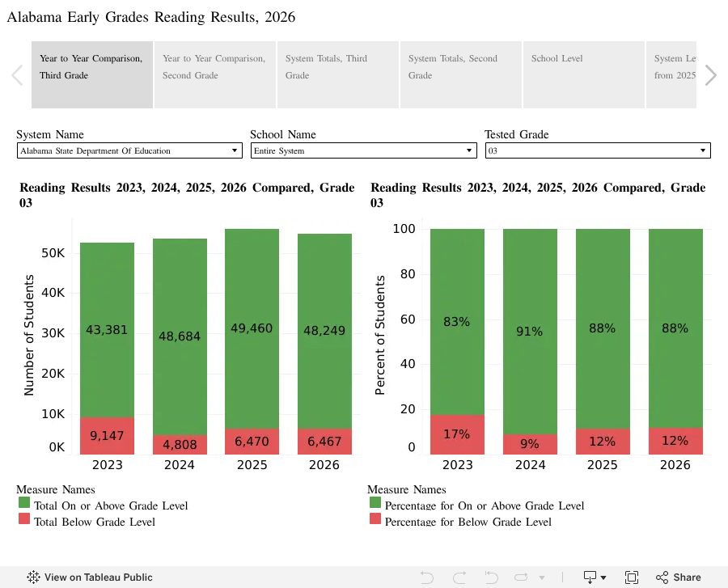
Task: Click the Redo arrow icon
Action: [x=459, y=577]
